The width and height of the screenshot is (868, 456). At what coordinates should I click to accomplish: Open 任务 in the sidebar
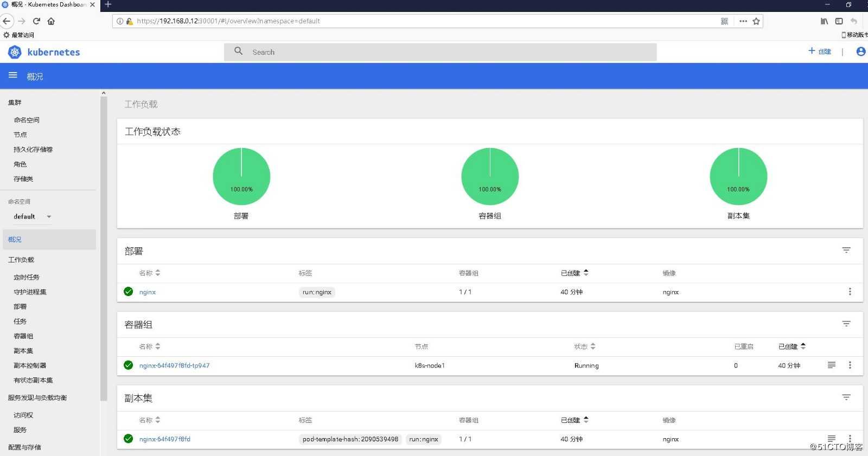coord(20,321)
